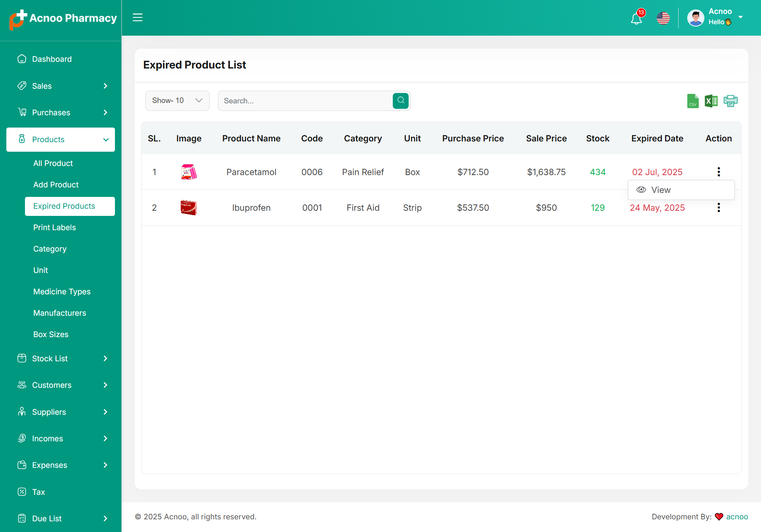The width and height of the screenshot is (761, 532).
Task: Select View in the action popup
Action: [x=661, y=190]
